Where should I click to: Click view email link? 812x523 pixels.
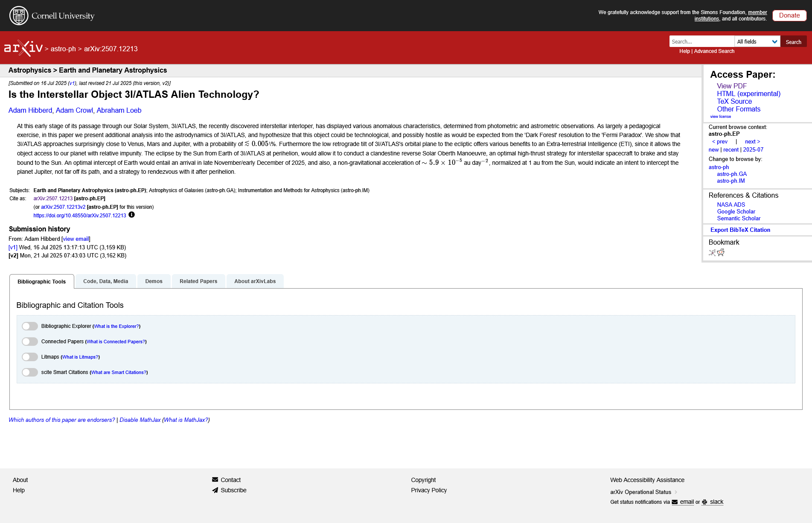click(x=76, y=239)
